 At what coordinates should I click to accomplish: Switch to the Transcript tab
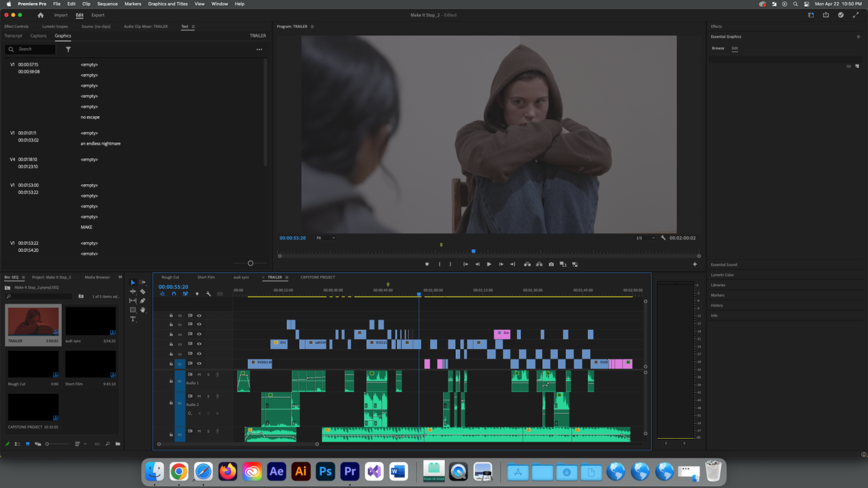tap(13, 36)
